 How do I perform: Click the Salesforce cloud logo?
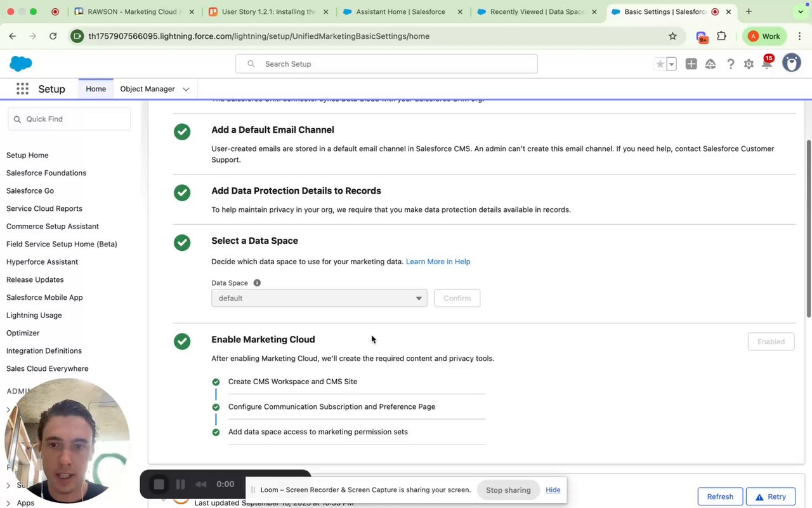(x=21, y=63)
